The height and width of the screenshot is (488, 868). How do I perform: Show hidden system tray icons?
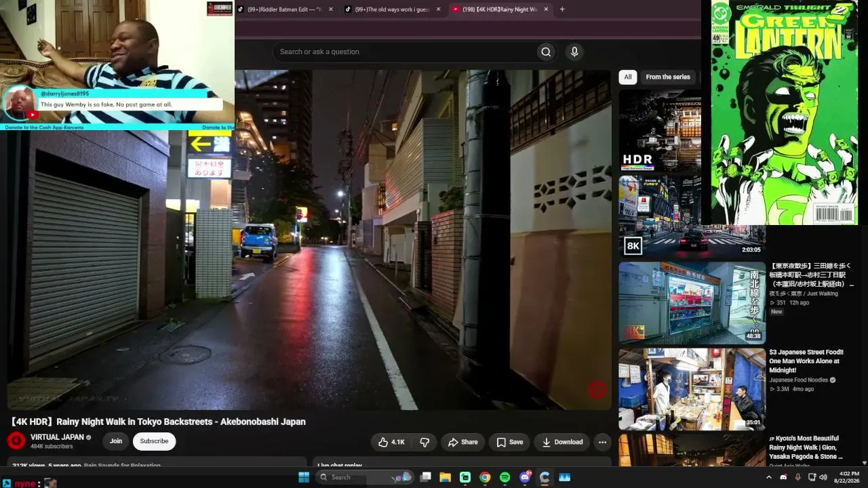click(x=768, y=477)
